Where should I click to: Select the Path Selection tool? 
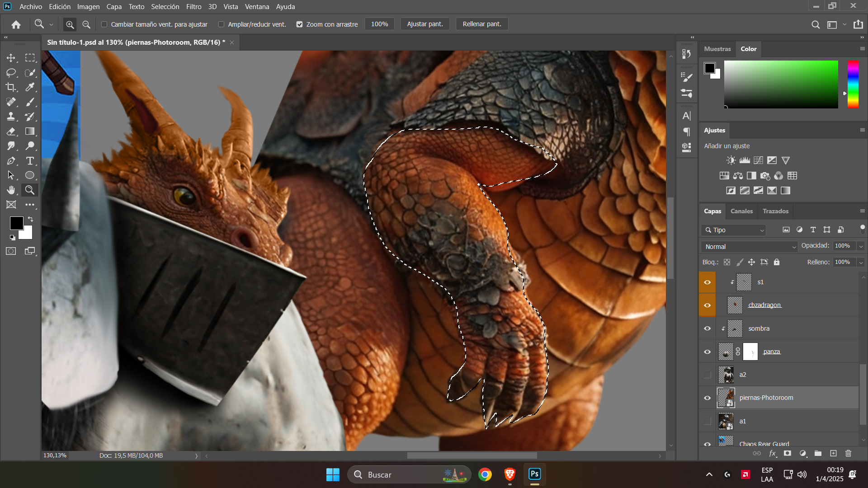(x=11, y=175)
